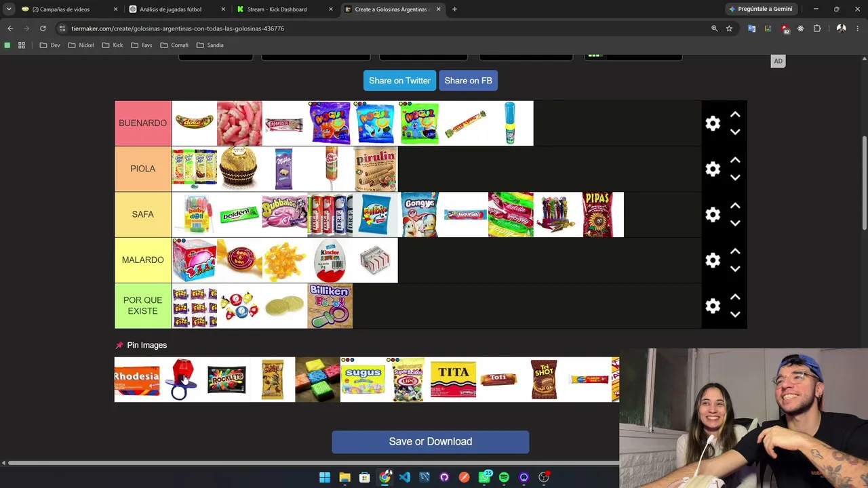Viewport: 868px width, 488px height.
Task: Switch to the Stream - Kick Dashboard tab
Action: click(x=285, y=9)
